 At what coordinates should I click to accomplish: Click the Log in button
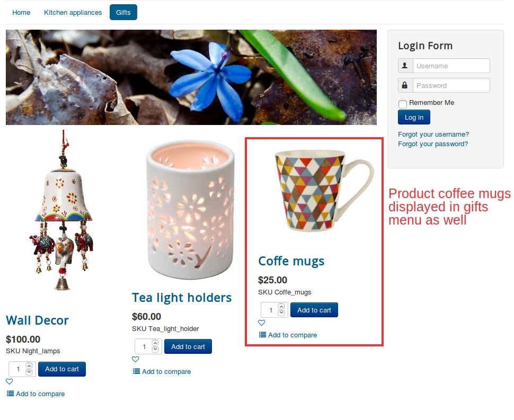coord(414,117)
